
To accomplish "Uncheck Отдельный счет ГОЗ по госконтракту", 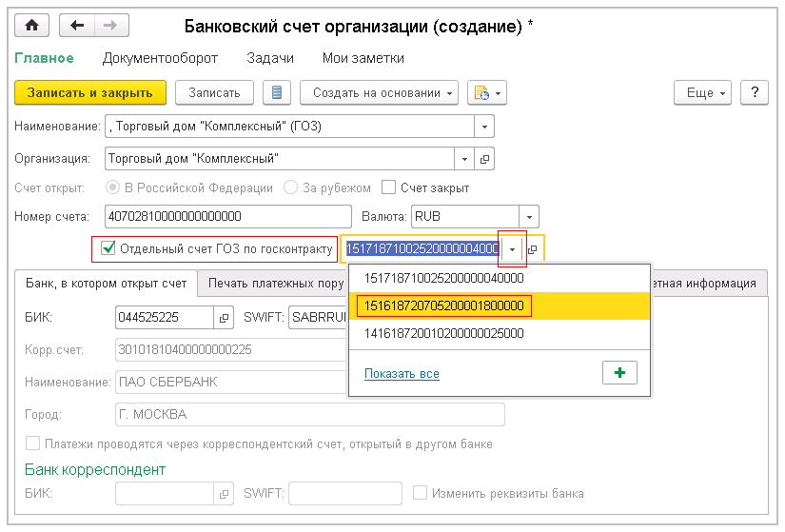I will tap(108, 249).
